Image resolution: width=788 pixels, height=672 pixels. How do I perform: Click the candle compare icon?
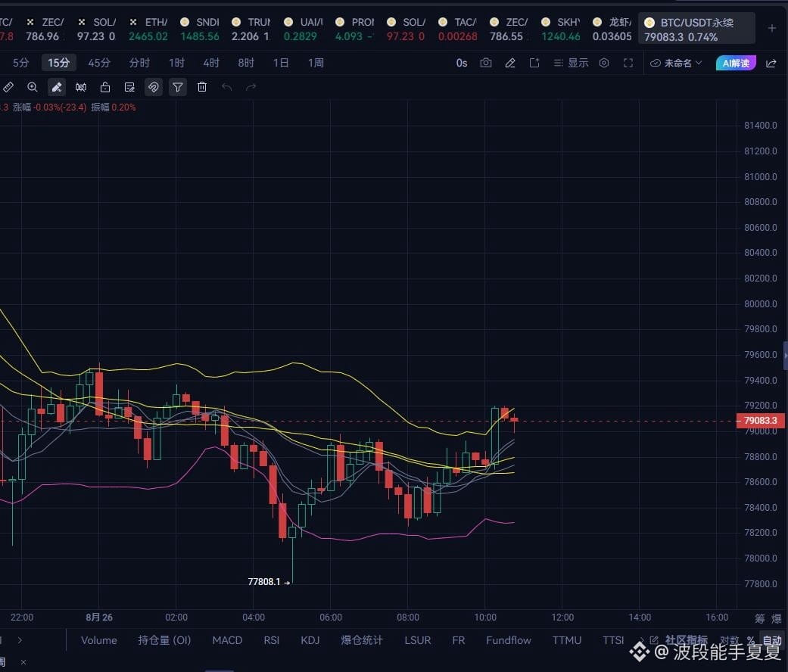tap(80, 87)
